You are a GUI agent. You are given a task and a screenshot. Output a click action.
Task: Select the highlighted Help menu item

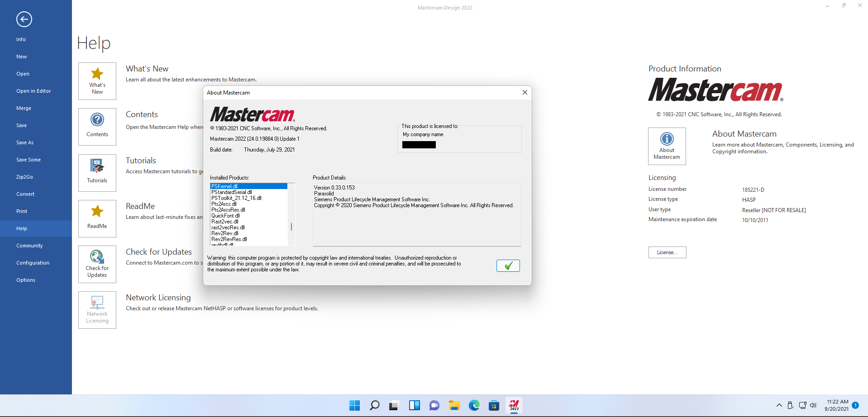click(36, 228)
